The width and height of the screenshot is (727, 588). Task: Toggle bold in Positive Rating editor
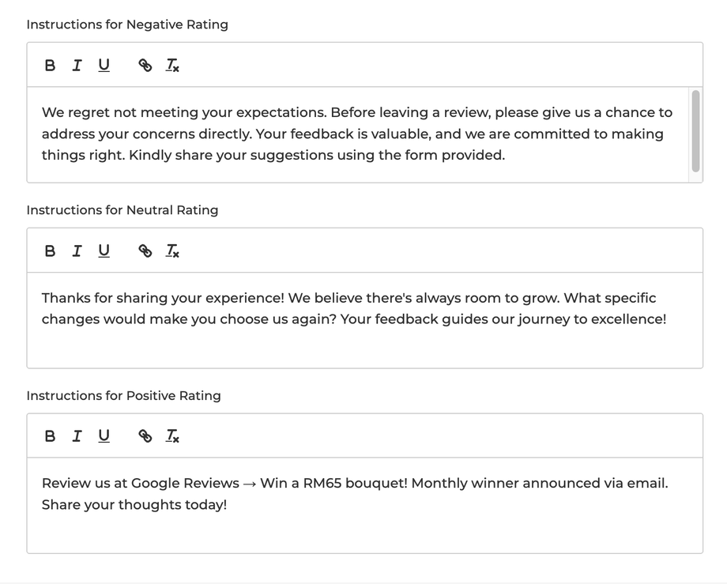click(x=51, y=436)
